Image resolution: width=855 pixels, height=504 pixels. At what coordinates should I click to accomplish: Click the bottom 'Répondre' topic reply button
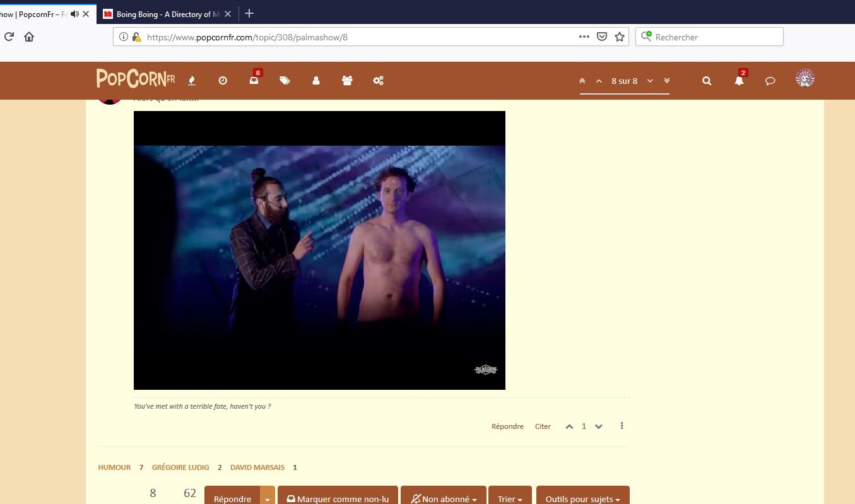click(x=232, y=496)
